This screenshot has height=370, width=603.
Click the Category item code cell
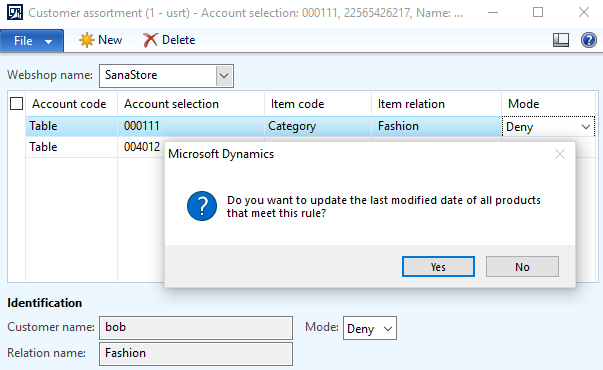318,126
